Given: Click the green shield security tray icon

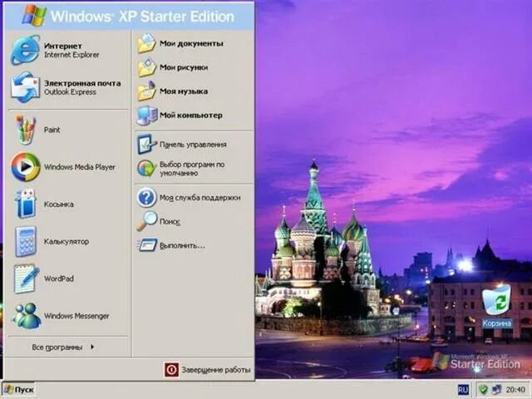Looking at the screenshot, I should pyautogui.click(x=483, y=389).
